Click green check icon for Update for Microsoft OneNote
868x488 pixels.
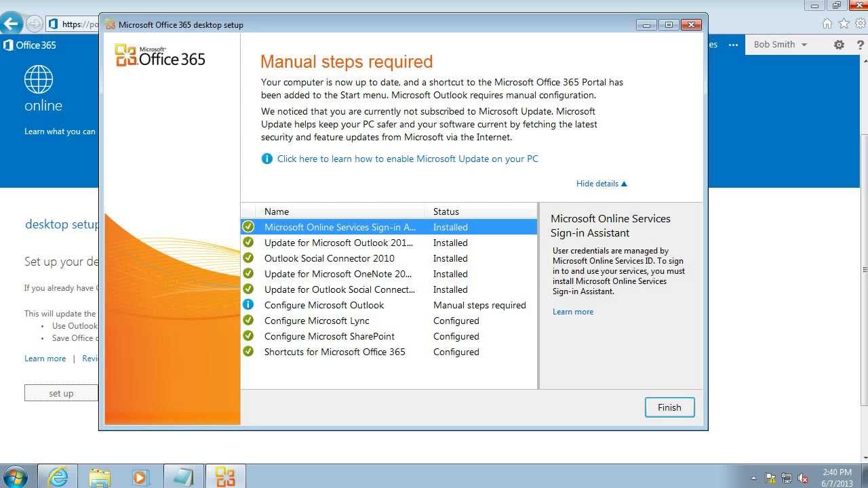pos(248,274)
